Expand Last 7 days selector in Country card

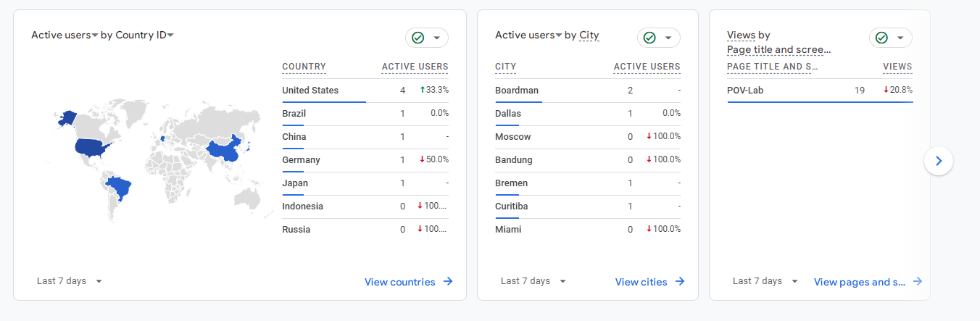[x=70, y=281]
